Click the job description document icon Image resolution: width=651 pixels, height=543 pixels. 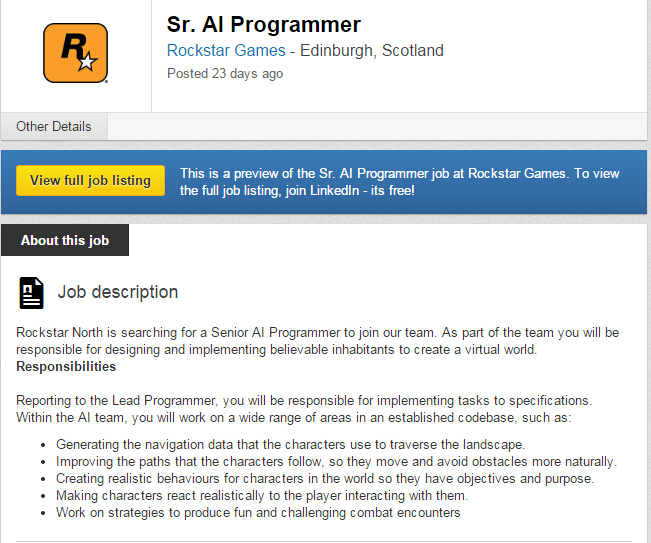[31, 293]
